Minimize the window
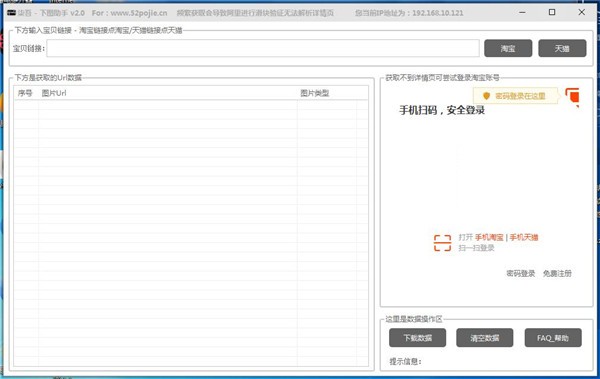The image size is (600, 379). coord(522,12)
